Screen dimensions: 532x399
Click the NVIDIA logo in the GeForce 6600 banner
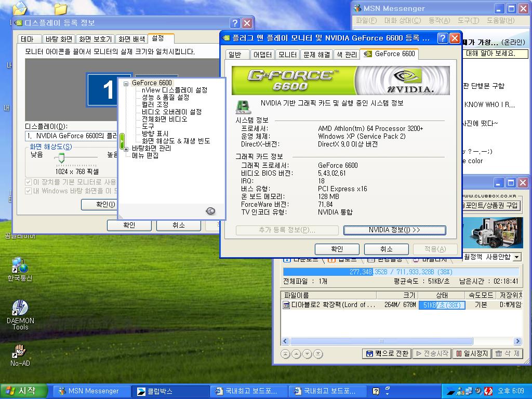pos(410,81)
